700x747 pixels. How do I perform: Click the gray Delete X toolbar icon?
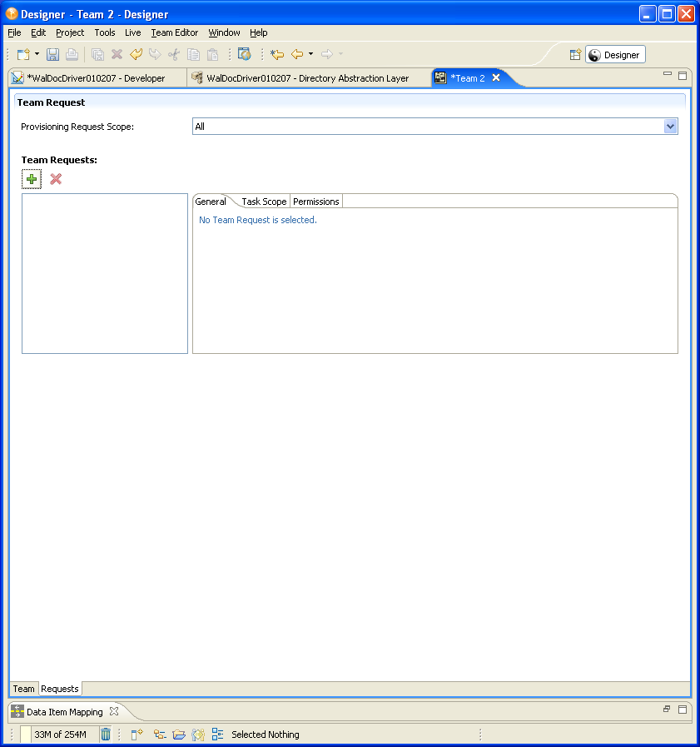pos(117,54)
